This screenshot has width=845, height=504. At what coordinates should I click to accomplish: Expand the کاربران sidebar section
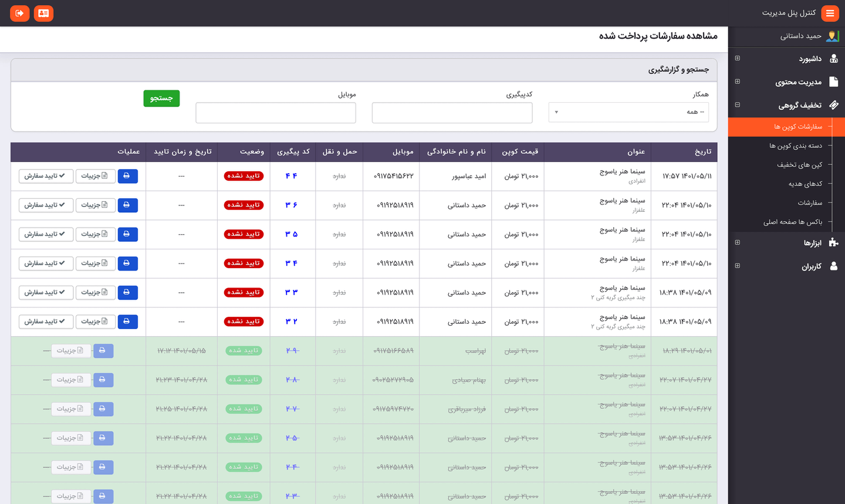(x=738, y=266)
